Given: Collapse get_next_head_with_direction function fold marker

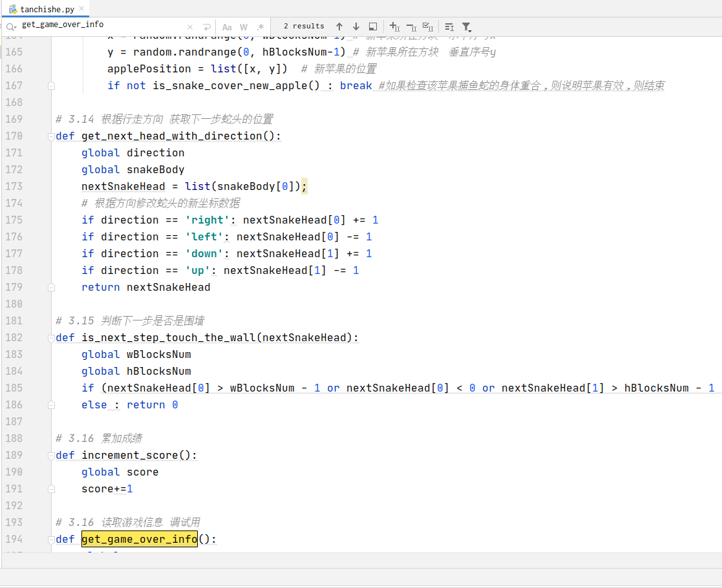Looking at the screenshot, I should coord(51,136).
